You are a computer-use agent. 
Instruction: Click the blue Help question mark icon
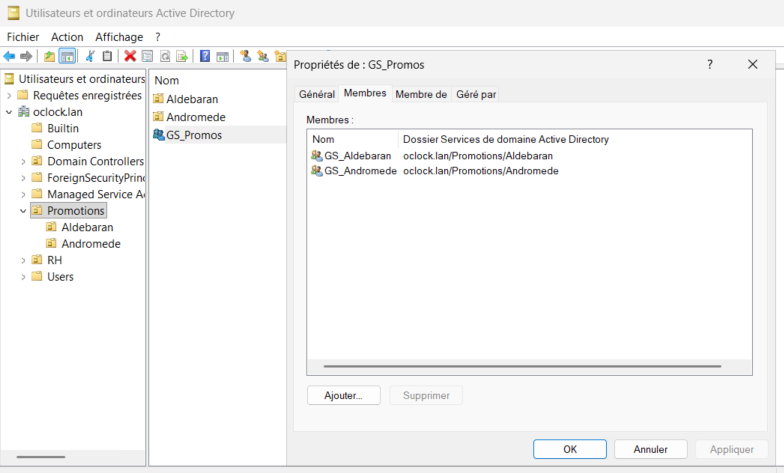pyautogui.click(x=205, y=56)
